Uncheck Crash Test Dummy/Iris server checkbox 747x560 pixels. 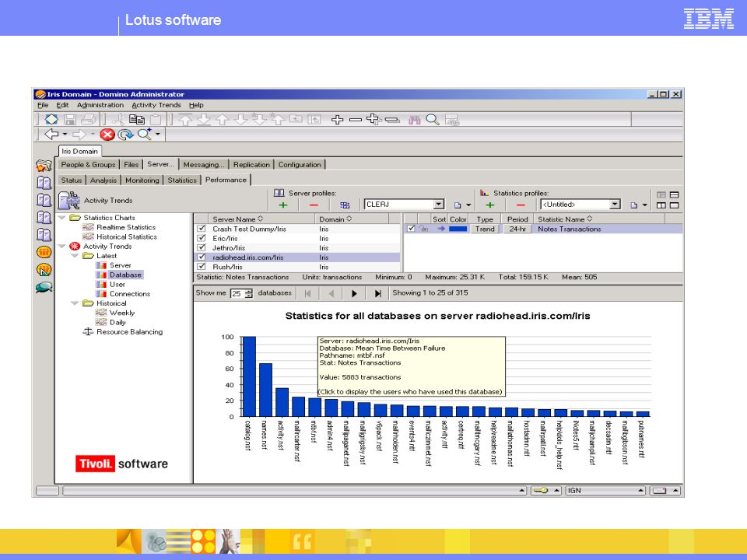tap(202, 229)
